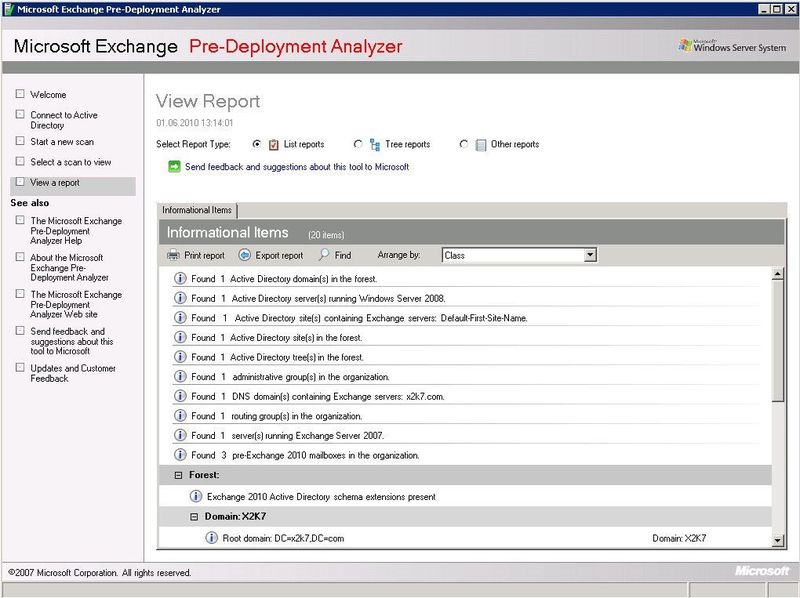This screenshot has height=598, width=800.
Task: Select the List reports radio button
Action: 257,144
